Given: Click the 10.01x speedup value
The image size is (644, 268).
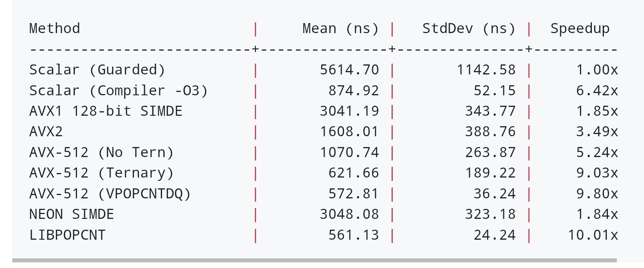Looking at the screenshot, I should [x=593, y=235].
